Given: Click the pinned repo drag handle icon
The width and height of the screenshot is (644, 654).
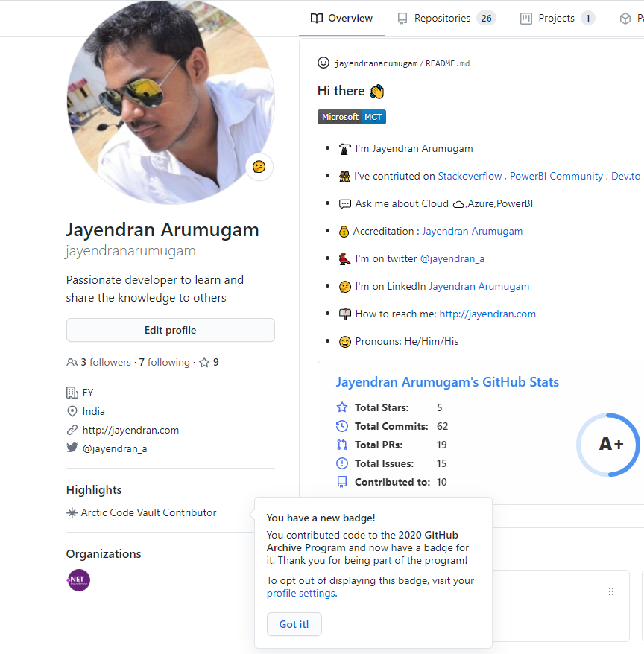Looking at the screenshot, I should click(611, 591).
